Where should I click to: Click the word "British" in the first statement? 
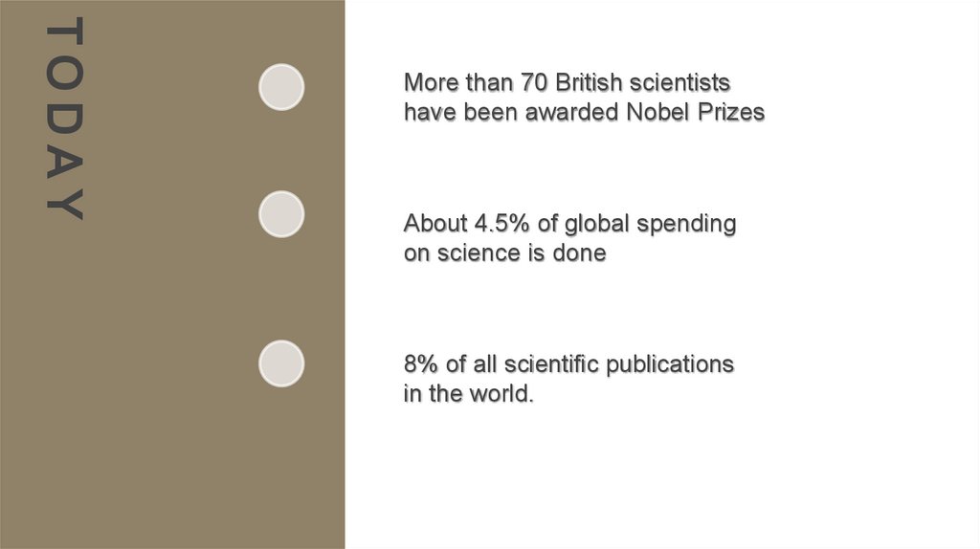(590, 82)
